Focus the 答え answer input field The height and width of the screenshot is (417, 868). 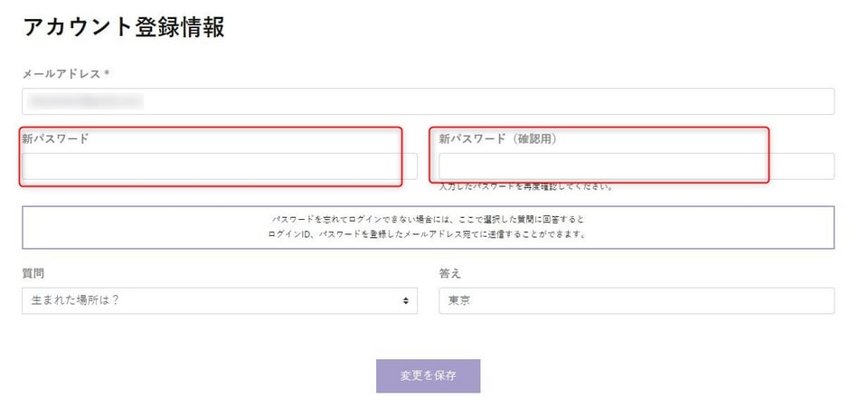coord(637,300)
